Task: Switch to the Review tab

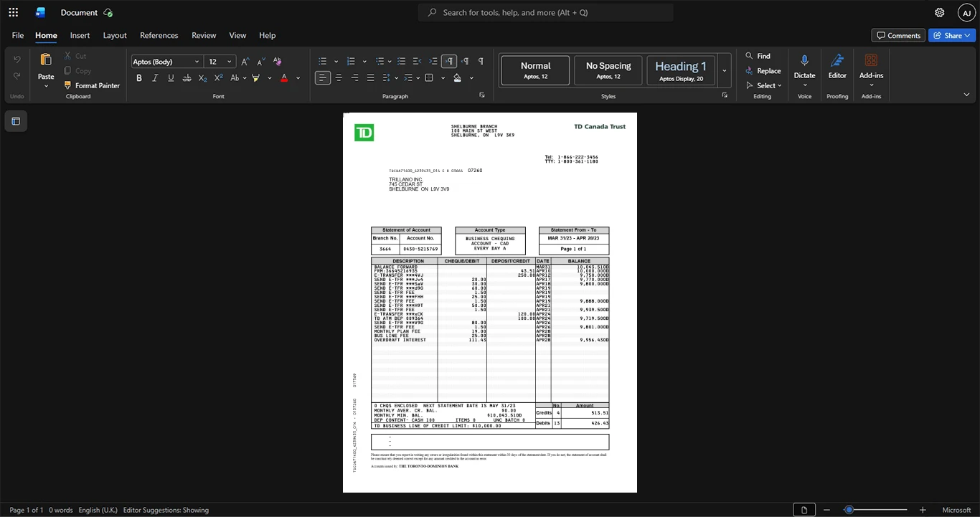Action: tap(204, 35)
